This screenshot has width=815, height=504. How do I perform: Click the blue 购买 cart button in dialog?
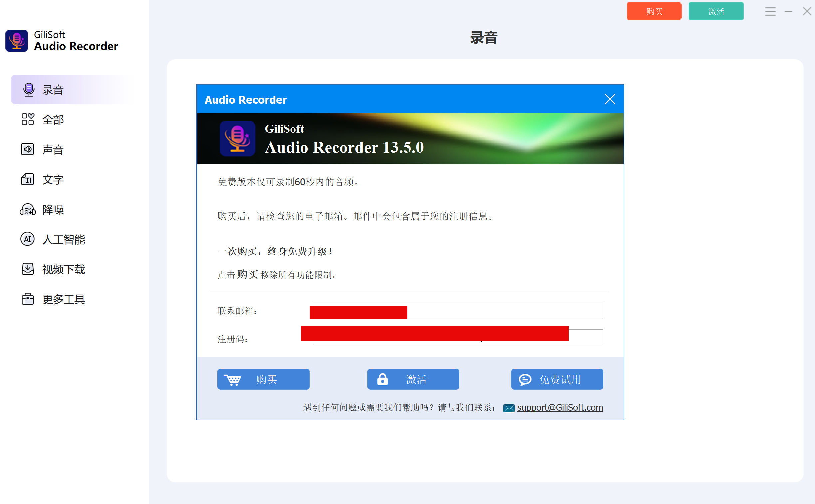coord(263,379)
